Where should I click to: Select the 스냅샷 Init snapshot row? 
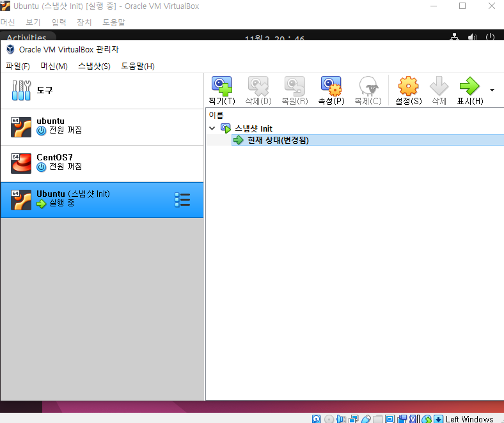pos(253,128)
